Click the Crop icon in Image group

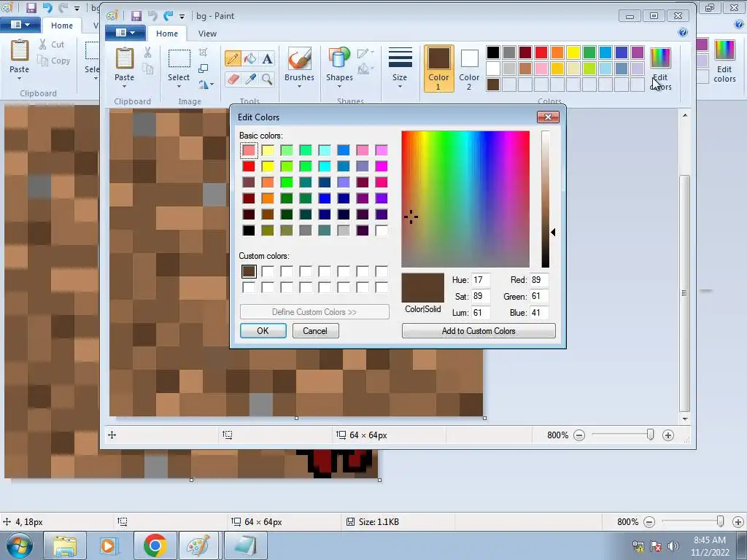203,52
